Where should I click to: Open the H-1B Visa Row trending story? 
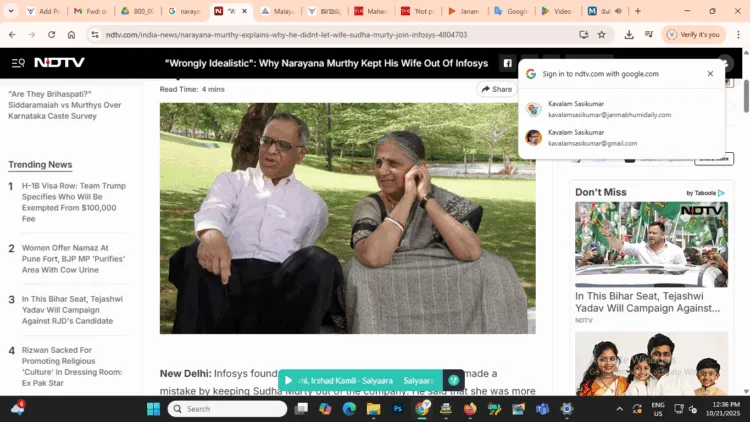coord(72,201)
